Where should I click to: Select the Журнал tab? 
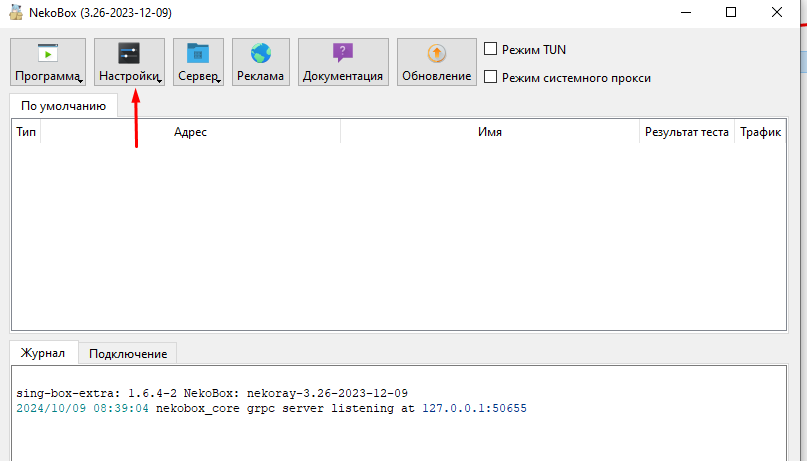43,353
